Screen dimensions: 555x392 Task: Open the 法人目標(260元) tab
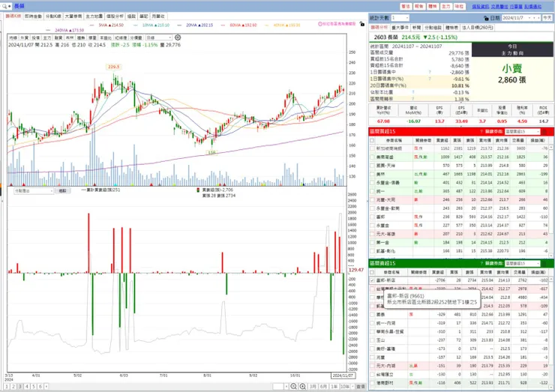click(x=478, y=28)
